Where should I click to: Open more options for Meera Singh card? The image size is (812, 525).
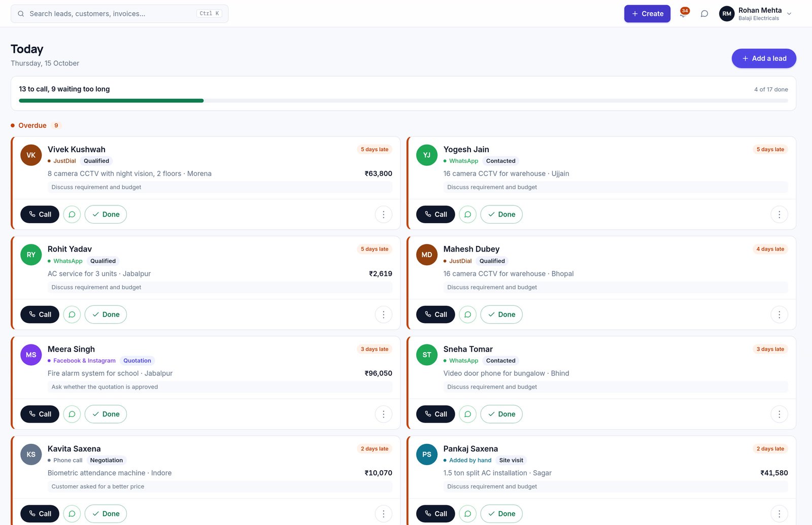point(384,414)
